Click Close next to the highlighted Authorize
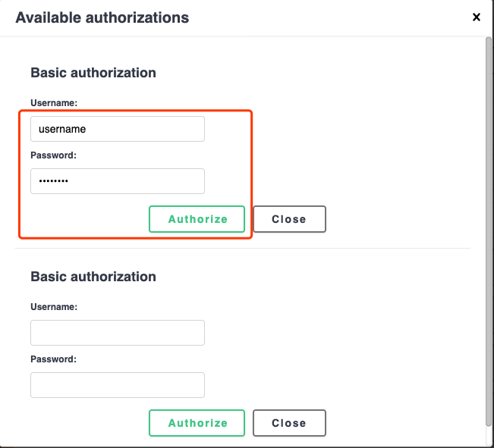This screenshot has height=448, width=494. tap(289, 219)
